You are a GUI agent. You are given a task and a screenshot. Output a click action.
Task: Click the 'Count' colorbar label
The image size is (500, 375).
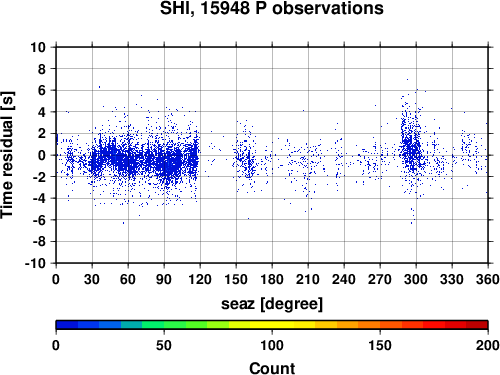click(272, 368)
